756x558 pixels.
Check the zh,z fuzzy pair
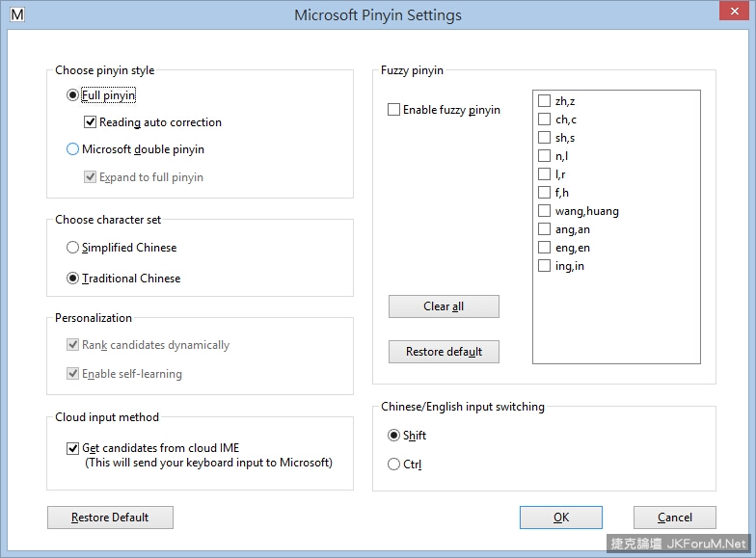545,101
